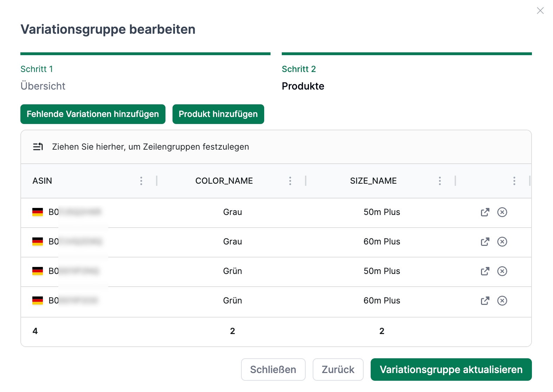Viewport: 553px width, 392px height.
Task: Sort by the COLOR_NAME column header
Action: [x=224, y=181]
